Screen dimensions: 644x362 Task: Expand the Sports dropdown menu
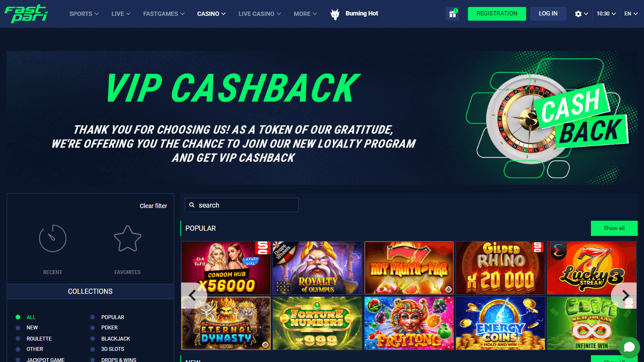pyautogui.click(x=84, y=14)
